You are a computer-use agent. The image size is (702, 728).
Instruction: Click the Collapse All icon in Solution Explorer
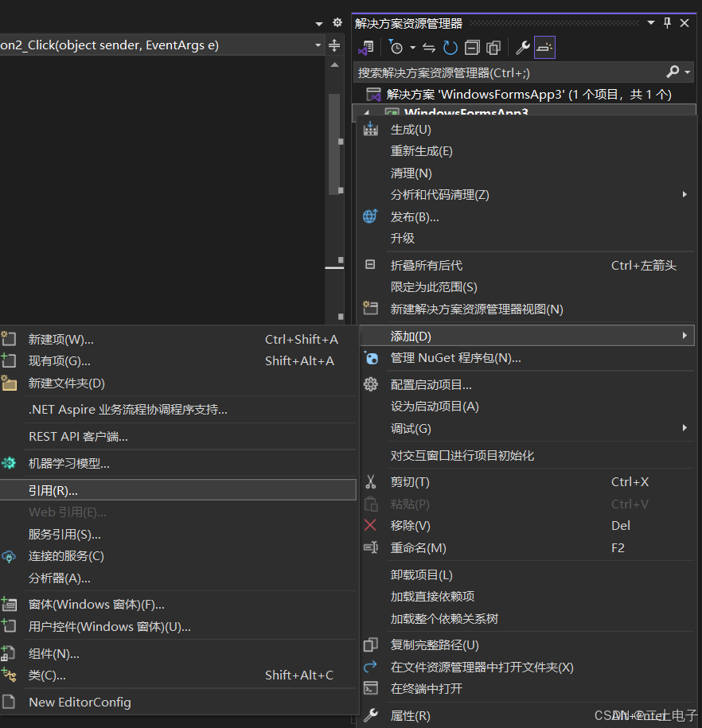pyautogui.click(x=472, y=48)
